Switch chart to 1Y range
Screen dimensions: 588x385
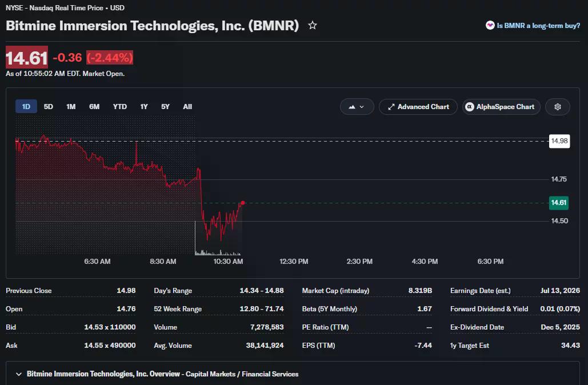coord(144,106)
